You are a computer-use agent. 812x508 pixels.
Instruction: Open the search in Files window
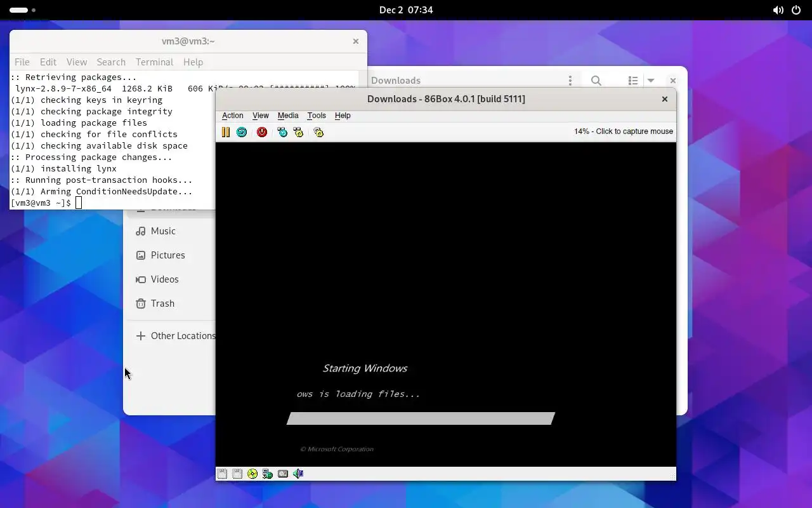[596, 81]
